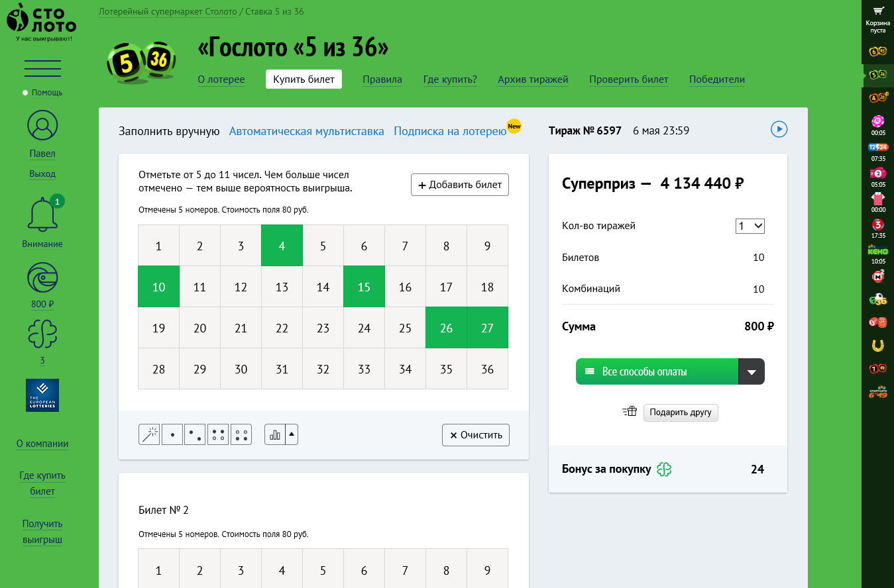Play the draw video icon
The height and width of the screenshot is (588, 894).
point(779,129)
